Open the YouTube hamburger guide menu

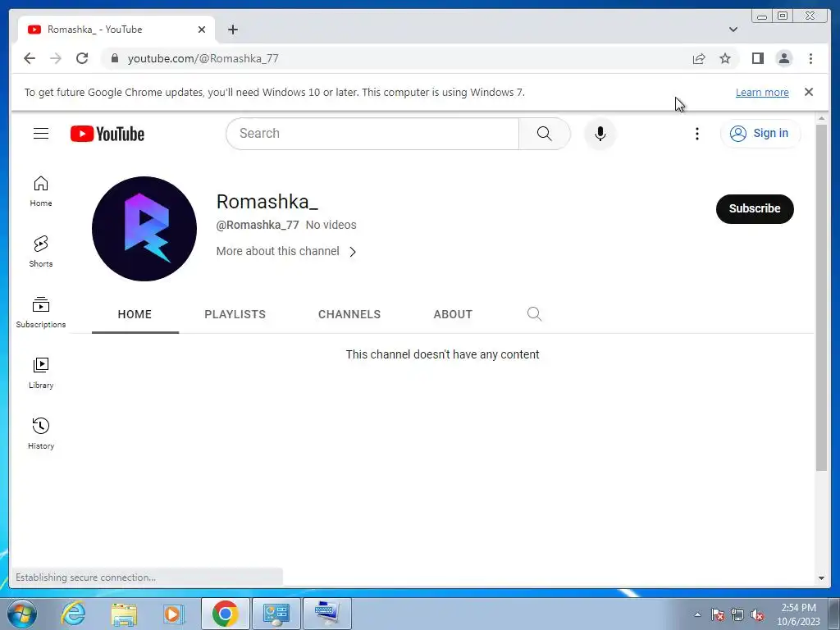41,134
